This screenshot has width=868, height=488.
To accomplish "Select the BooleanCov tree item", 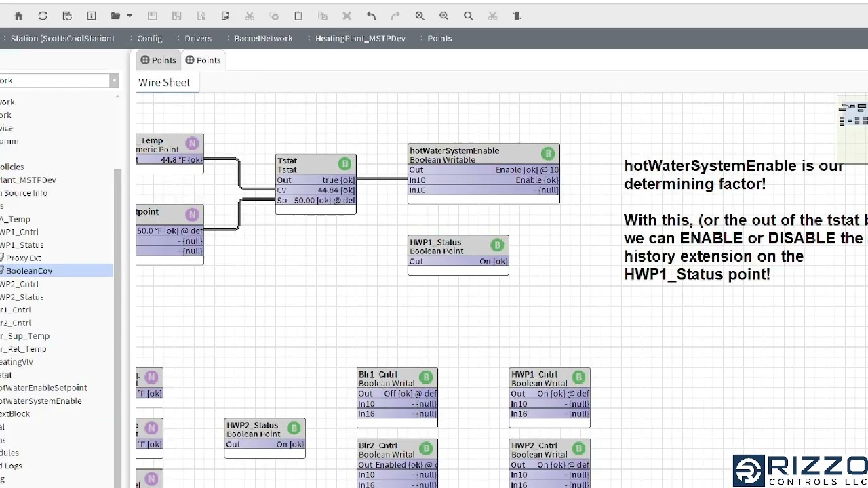I will 29,271.
